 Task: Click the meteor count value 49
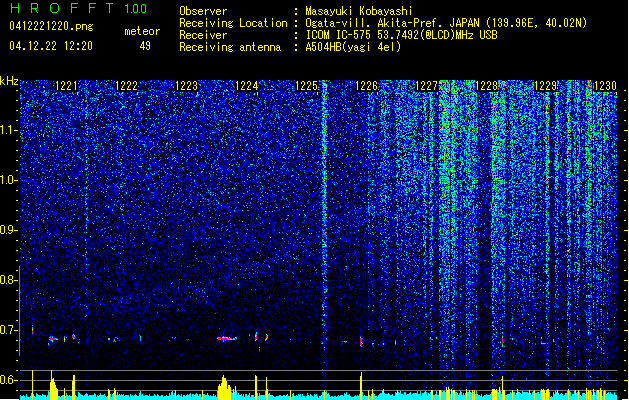[x=145, y=46]
